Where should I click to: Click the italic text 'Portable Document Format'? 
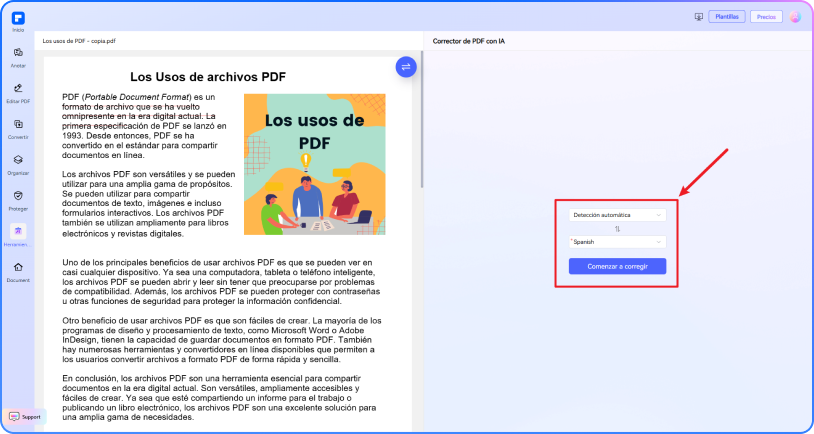pos(137,97)
